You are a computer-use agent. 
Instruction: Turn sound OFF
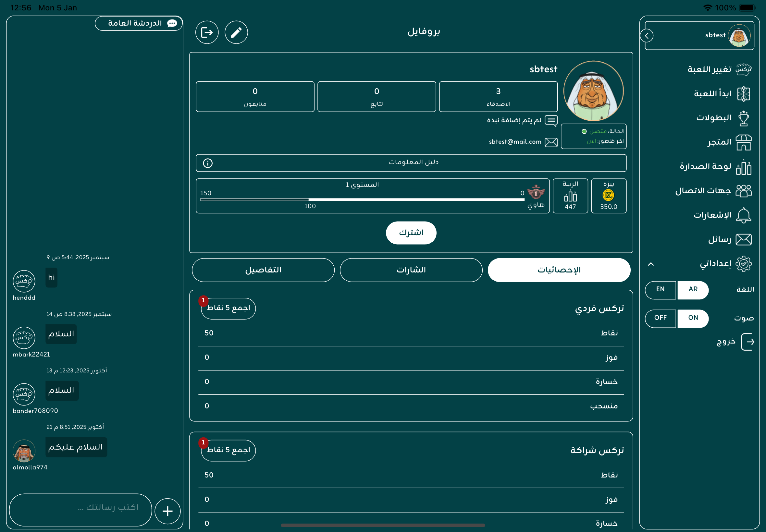coord(660,318)
